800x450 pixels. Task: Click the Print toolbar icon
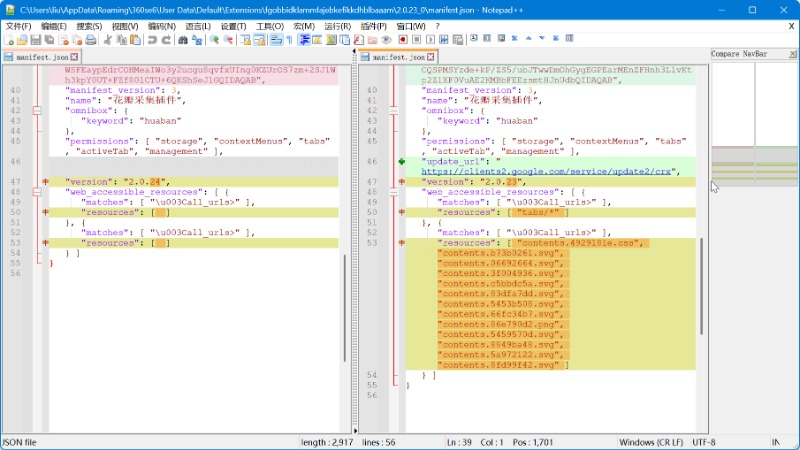(x=90, y=40)
